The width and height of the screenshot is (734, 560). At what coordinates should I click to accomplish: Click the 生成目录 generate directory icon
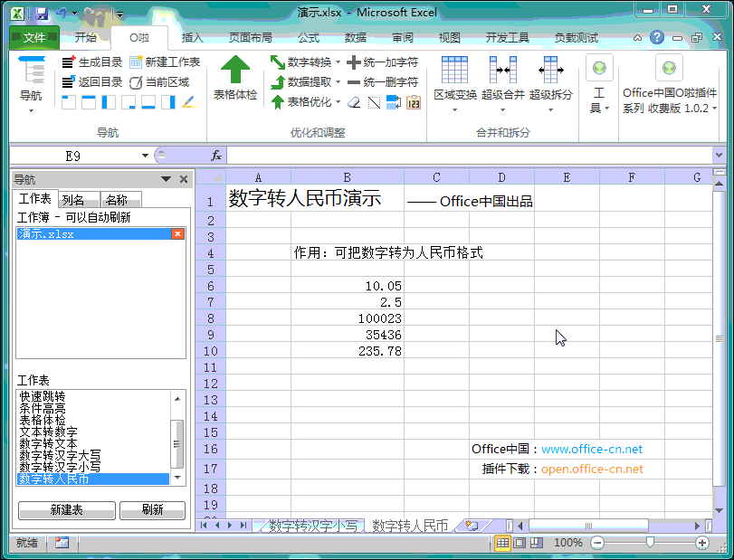(x=69, y=62)
